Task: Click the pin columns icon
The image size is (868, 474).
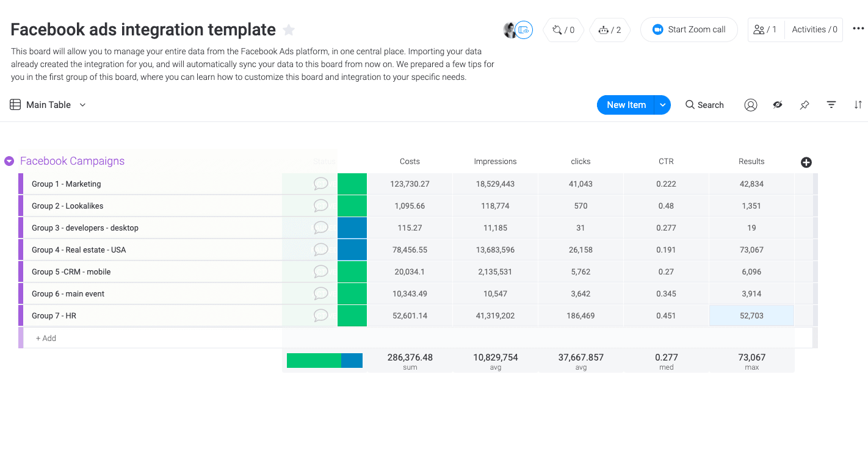Action: pos(805,105)
